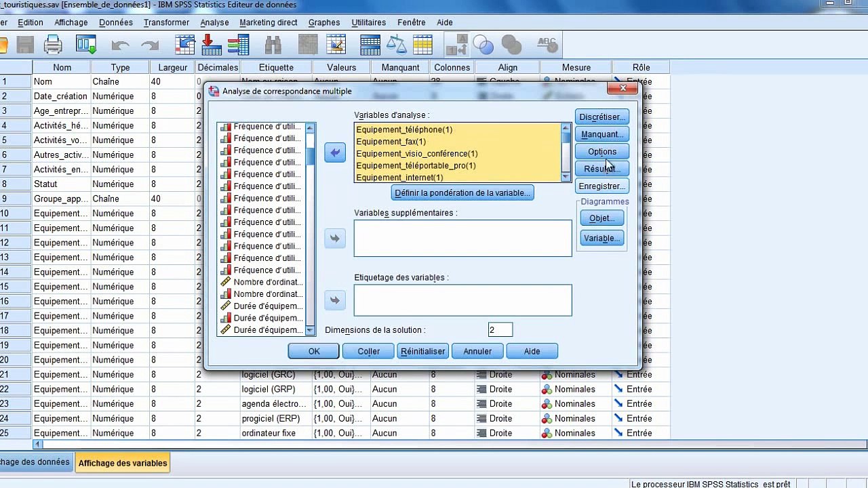Click inside Variables supplémentaires list box
This screenshot has height=488, width=868.
pos(462,238)
